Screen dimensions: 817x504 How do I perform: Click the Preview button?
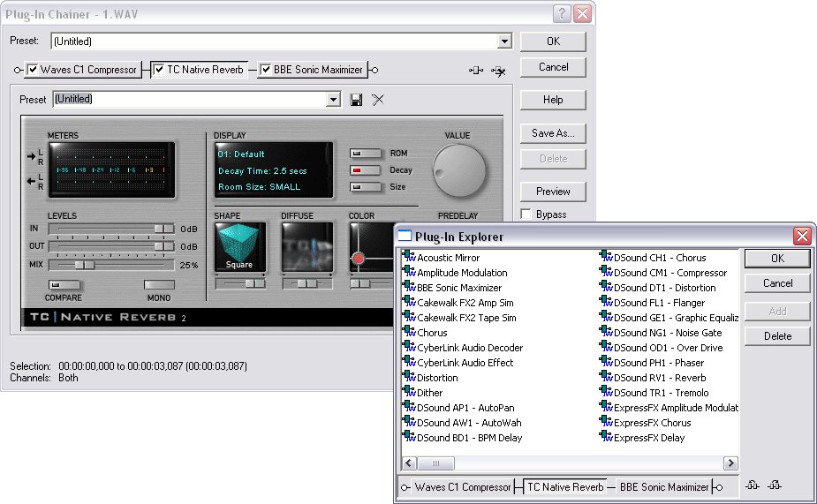pos(553,192)
